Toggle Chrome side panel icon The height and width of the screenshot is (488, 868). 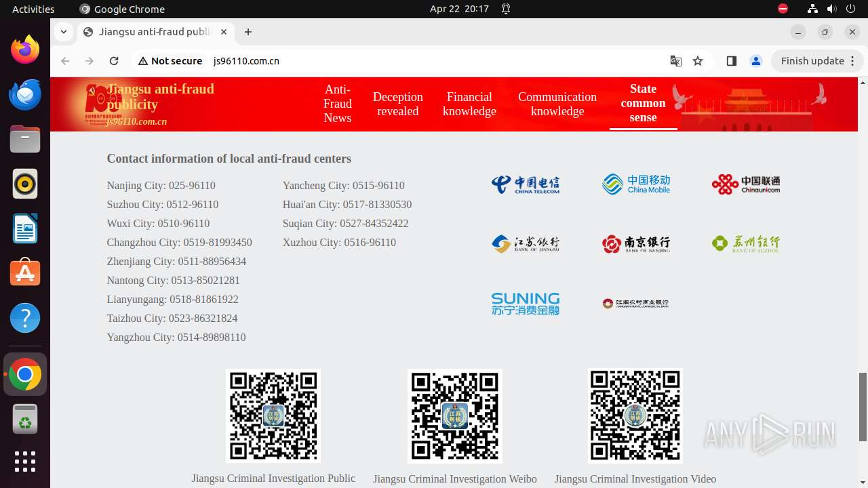[x=731, y=61]
